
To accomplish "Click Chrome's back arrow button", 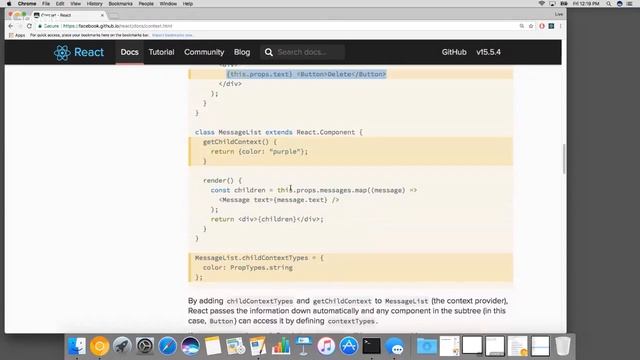I will [x=11, y=26].
